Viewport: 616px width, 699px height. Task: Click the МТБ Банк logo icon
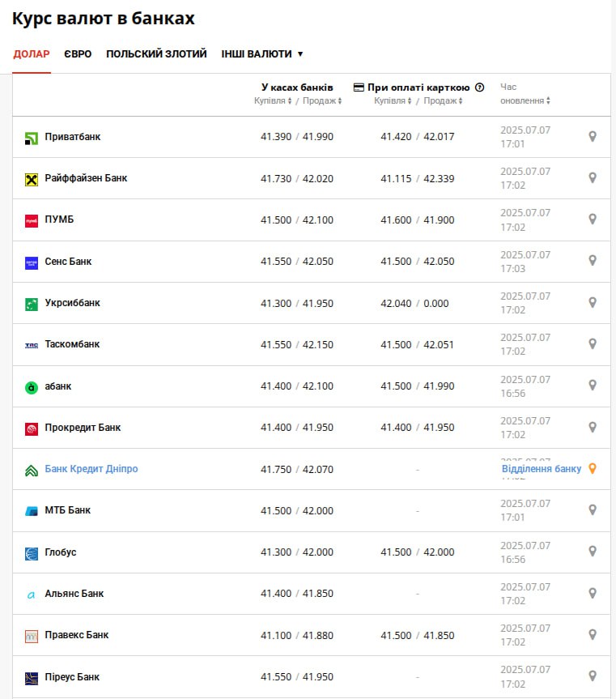(x=32, y=512)
